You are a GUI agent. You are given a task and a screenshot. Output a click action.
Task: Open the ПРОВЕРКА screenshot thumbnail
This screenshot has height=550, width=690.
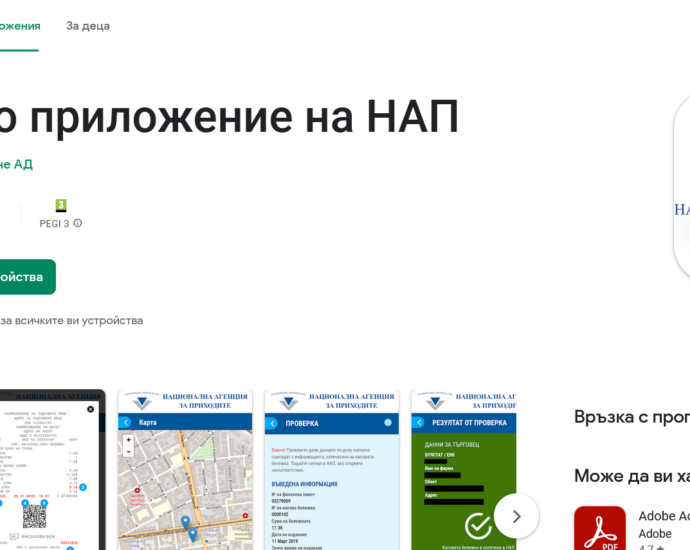(332, 469)
